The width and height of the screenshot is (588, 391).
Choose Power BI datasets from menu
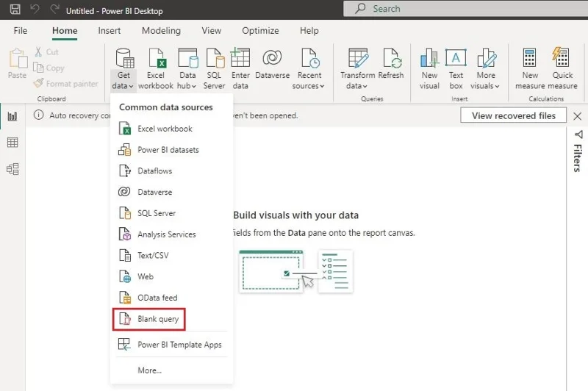click(x=172, y=150)
